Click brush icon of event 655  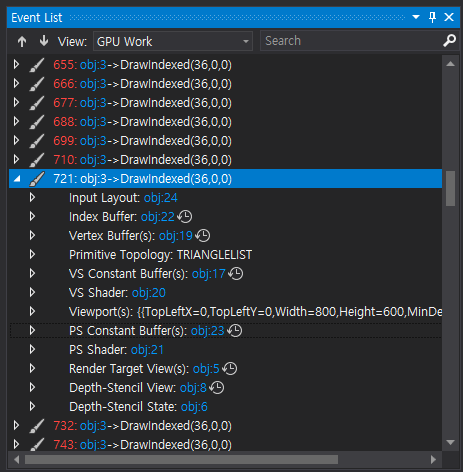pos(37,65)
